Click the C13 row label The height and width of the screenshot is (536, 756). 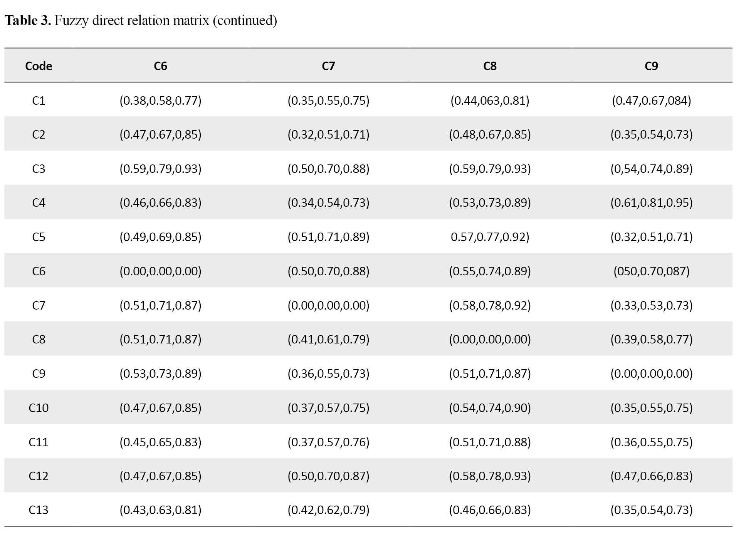(x=39, y=510)
